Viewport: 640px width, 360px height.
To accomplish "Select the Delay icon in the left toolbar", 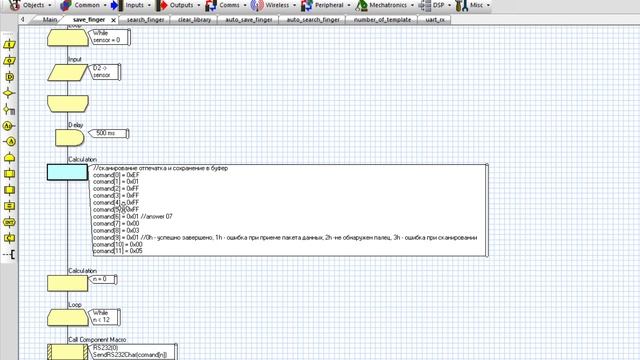I will click(x=9, y=77).
